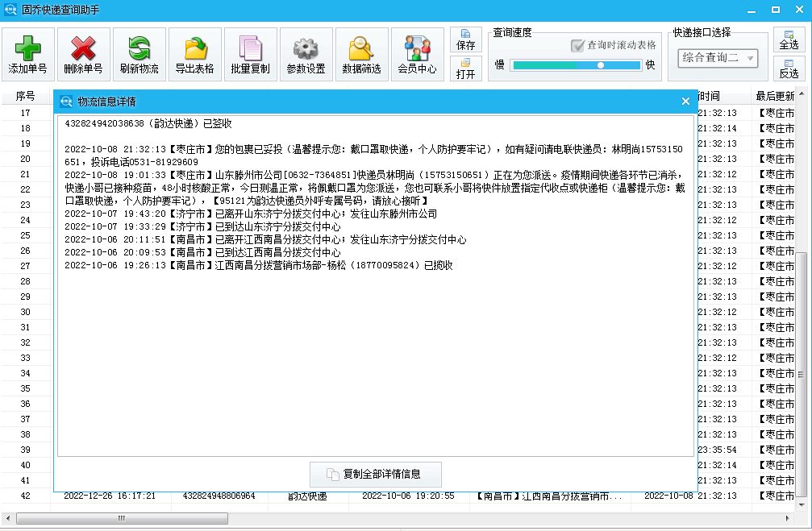Toggle the 查询时滚动表格 checkbox
Viewport: 812px width, 531px height.
click(578, 45)
